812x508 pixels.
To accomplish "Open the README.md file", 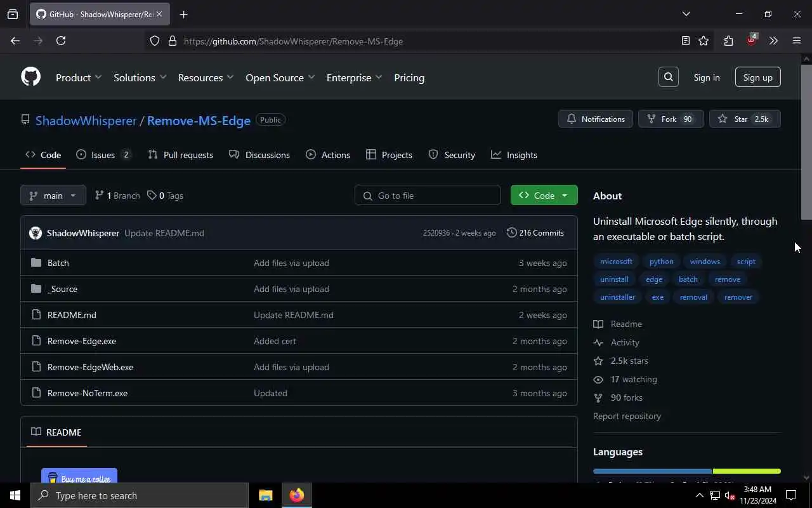I will click(72, 315).
